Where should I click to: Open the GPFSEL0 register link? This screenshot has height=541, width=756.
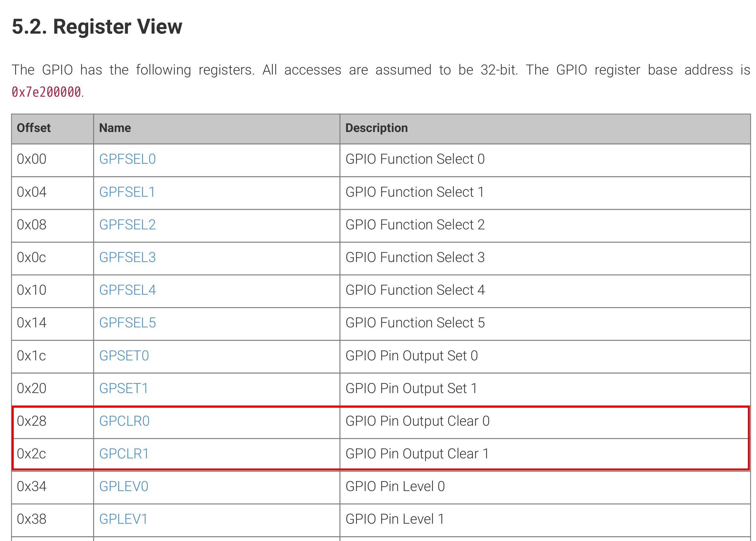(127, 159)
